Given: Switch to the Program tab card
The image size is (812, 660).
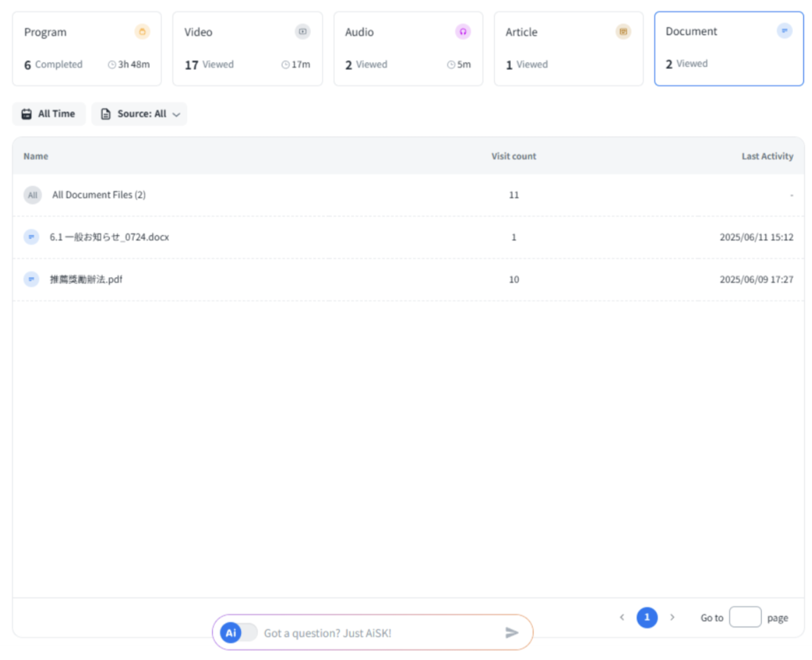Looking at the screenshot, I should [x=87, y=49].
